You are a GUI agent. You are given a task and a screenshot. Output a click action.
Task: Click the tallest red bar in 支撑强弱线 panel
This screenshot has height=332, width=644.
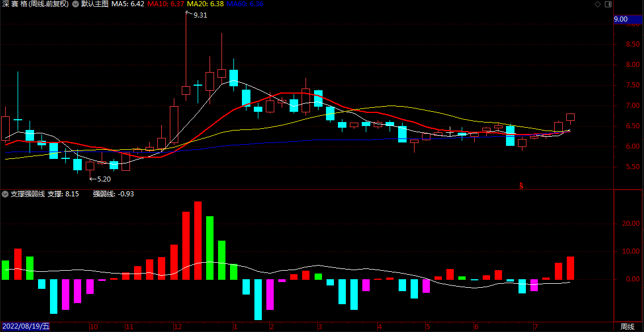coord(198,241)
